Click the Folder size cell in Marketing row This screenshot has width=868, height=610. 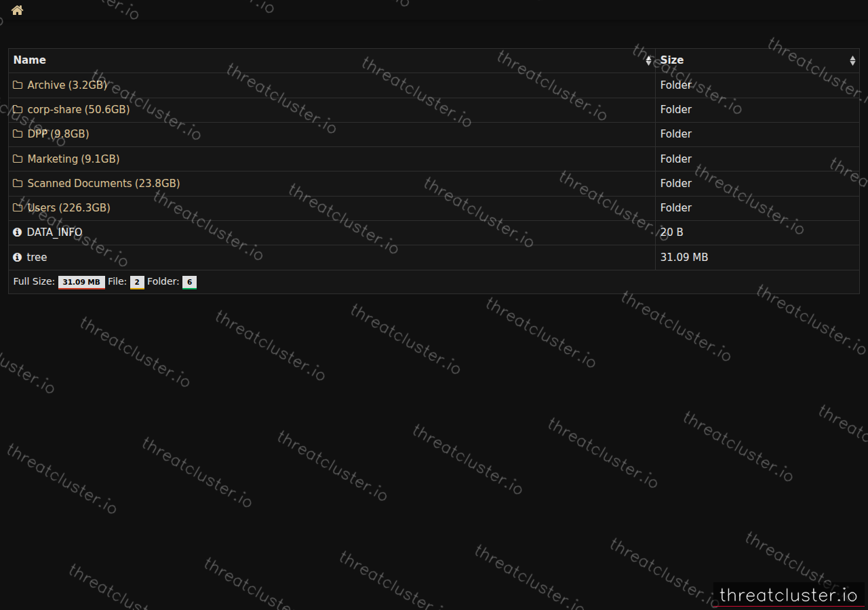tap(757, 159)
